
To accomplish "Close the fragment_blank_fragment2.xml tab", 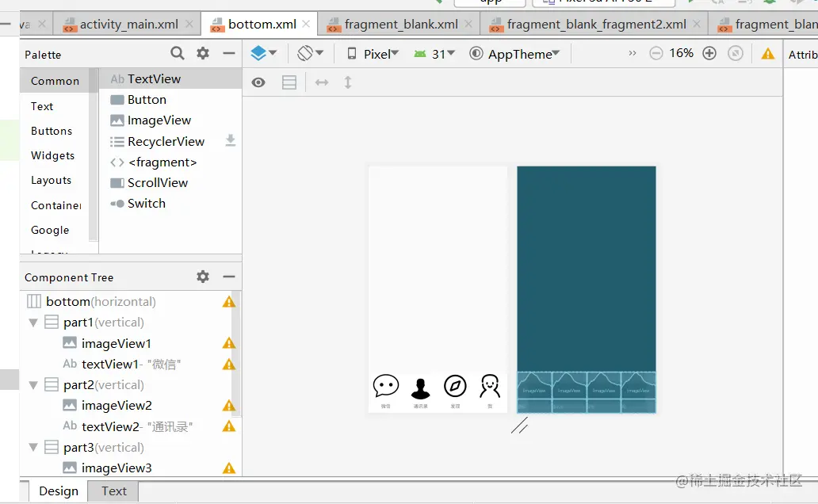I will pyautogui.click(x=697, y=24).
